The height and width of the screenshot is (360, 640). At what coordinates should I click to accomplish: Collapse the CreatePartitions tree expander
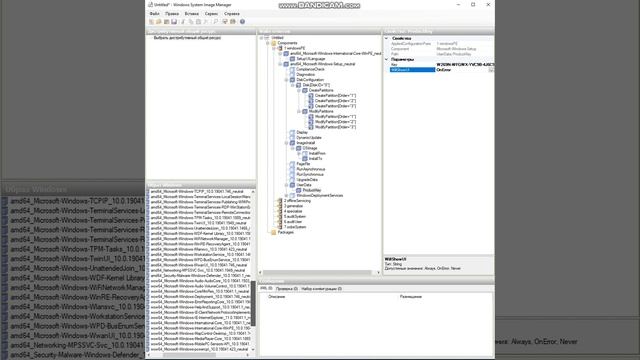299,90
